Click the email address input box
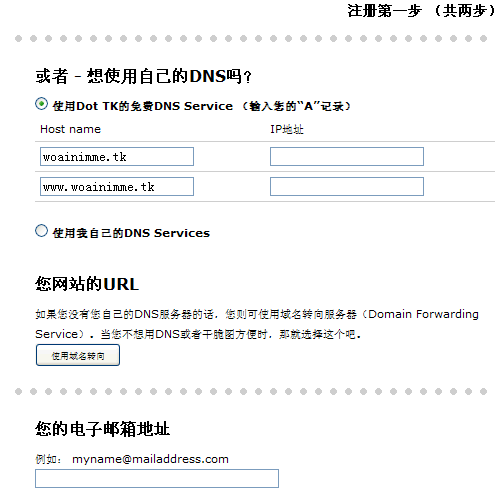The image size is (495, 500). (157, 478)
